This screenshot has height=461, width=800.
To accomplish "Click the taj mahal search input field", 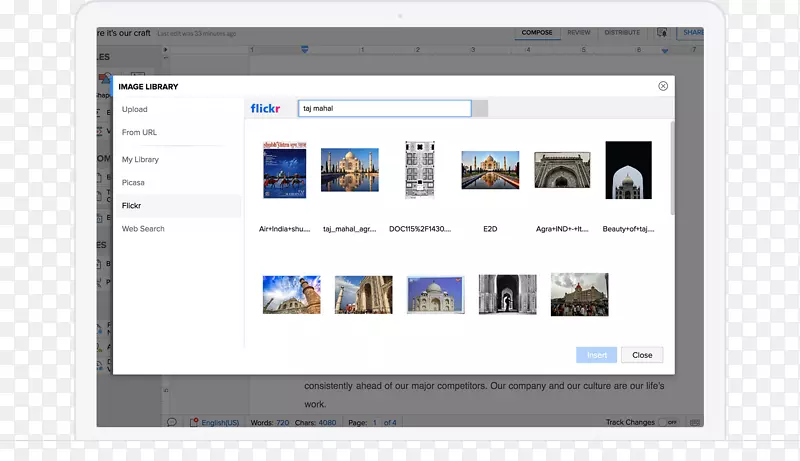I will coord(384,108).
